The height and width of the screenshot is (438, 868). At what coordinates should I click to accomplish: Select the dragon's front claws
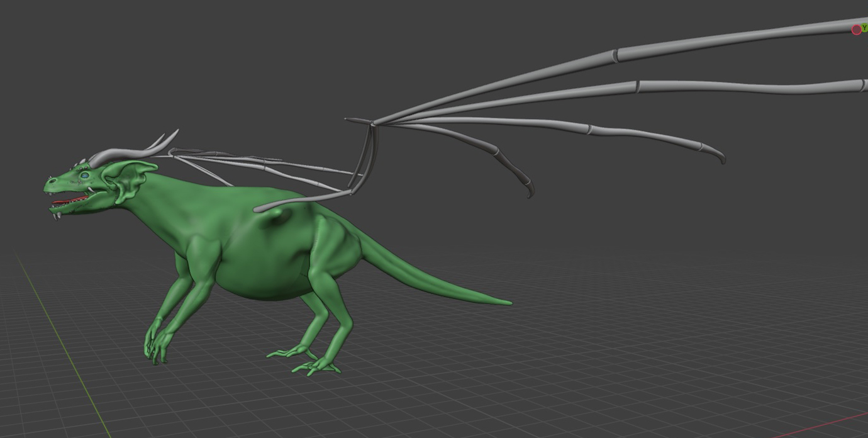click(x=155, y=350)
